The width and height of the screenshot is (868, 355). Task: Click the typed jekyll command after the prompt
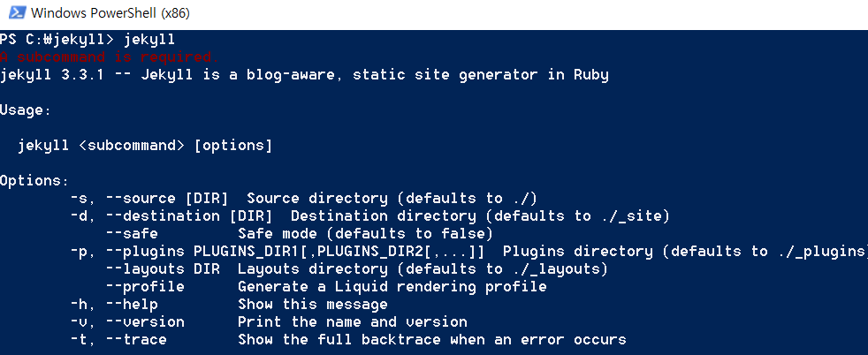(149, 40)
